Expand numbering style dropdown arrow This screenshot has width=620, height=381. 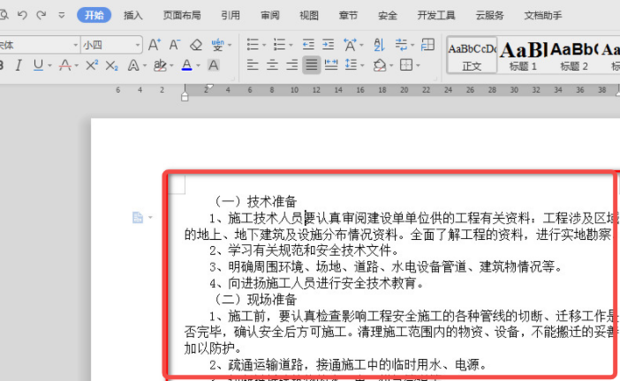pyautogui.click(x=291, y=45)
